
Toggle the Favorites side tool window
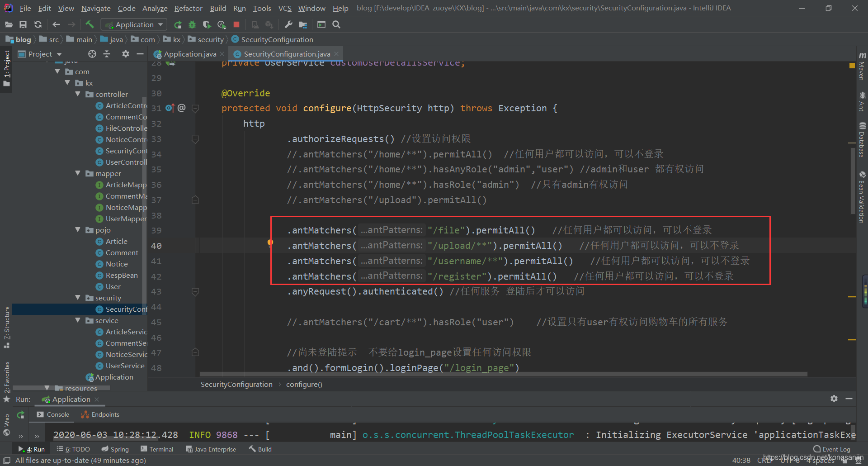7,382
